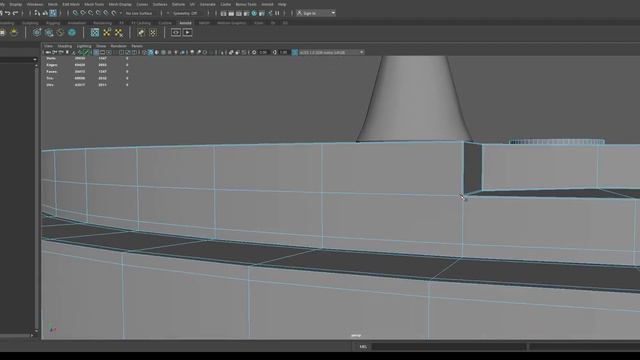The width and height of the screenshot is (640, 360).
Task: Toggle resolution gate display
Action: (x=109, y=52)
